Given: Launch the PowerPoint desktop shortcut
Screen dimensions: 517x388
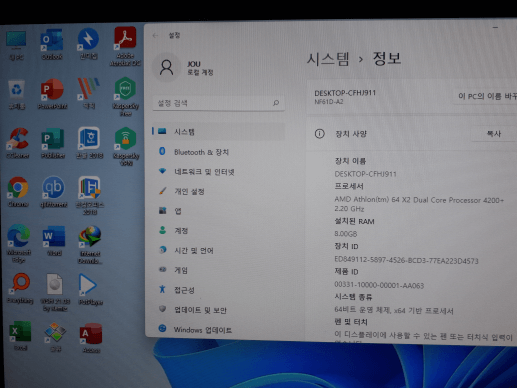Looking at the screenshot, I should [x=52, y=94].
